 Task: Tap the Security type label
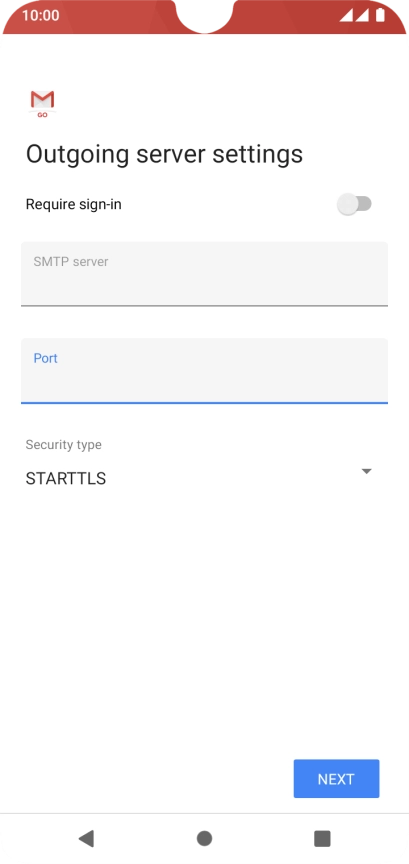coord(63,445)
